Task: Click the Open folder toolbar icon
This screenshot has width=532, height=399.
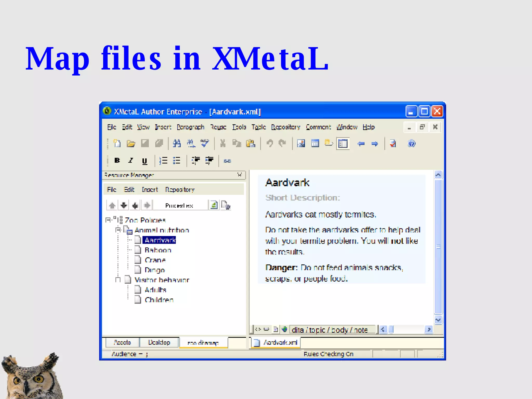Action: point(131,143)
